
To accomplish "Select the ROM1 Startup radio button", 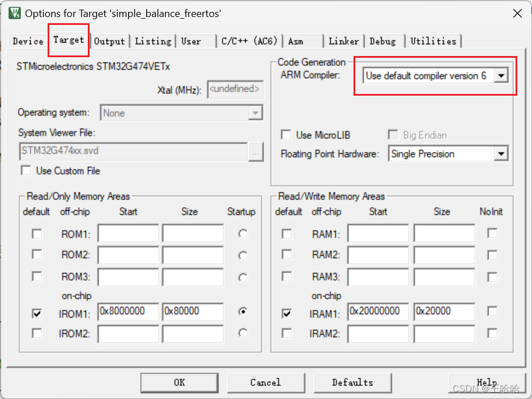I will click(242, 234).
